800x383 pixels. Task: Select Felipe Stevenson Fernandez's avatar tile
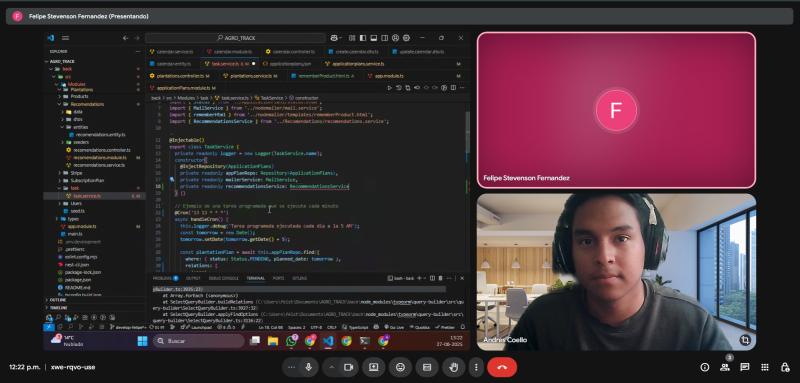pyautogui.click(x=616, y=110)
